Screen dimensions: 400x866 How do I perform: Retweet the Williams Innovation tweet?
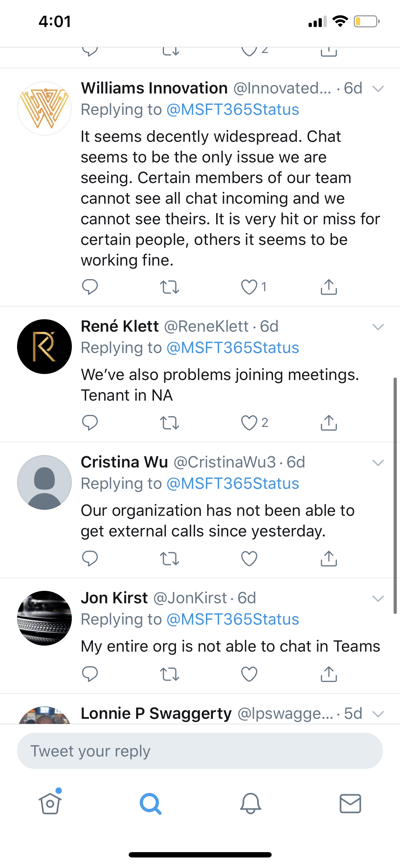click(x=170, y=287)
